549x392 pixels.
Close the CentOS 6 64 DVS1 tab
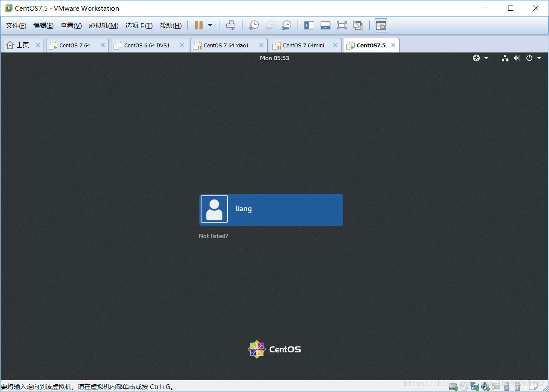pyautogui.click(x=182, y=45)
